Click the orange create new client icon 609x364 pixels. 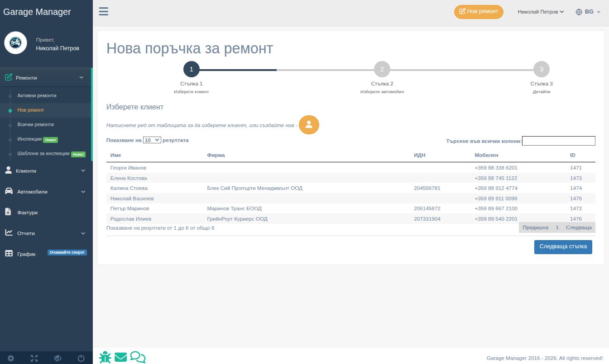tap(309, 125)
